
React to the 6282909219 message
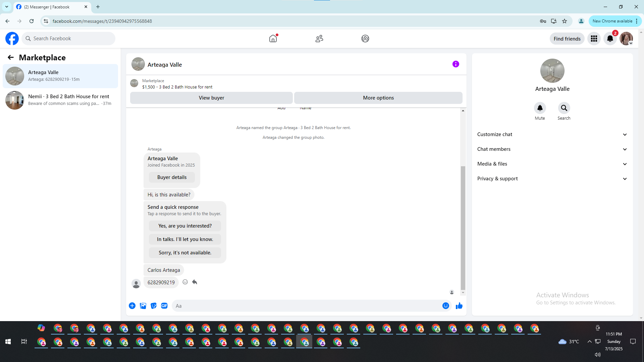click(185, 282)
